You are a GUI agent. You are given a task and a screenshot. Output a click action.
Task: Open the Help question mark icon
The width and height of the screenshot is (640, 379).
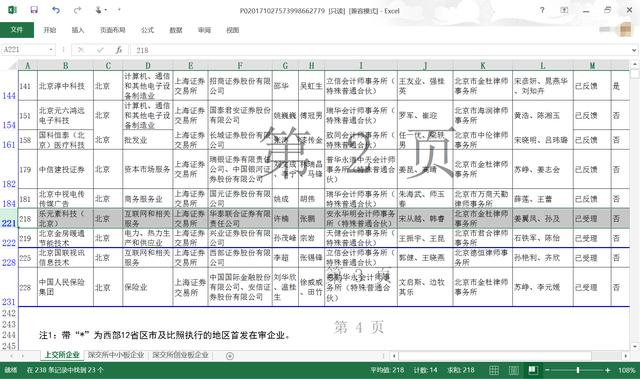tap(542, 10)
